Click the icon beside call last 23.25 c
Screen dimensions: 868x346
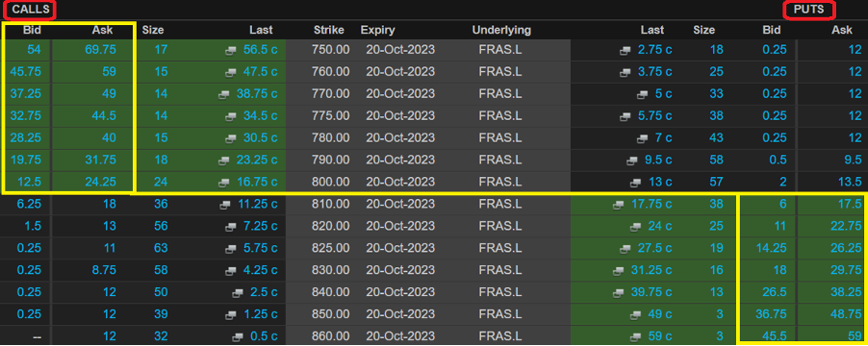pos(223,161)
